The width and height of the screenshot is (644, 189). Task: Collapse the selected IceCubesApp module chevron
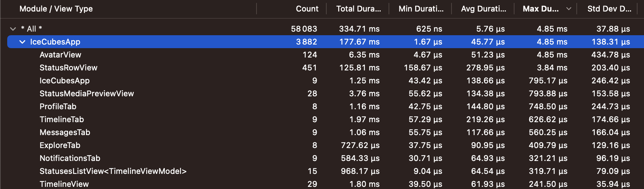pos(22,42)
